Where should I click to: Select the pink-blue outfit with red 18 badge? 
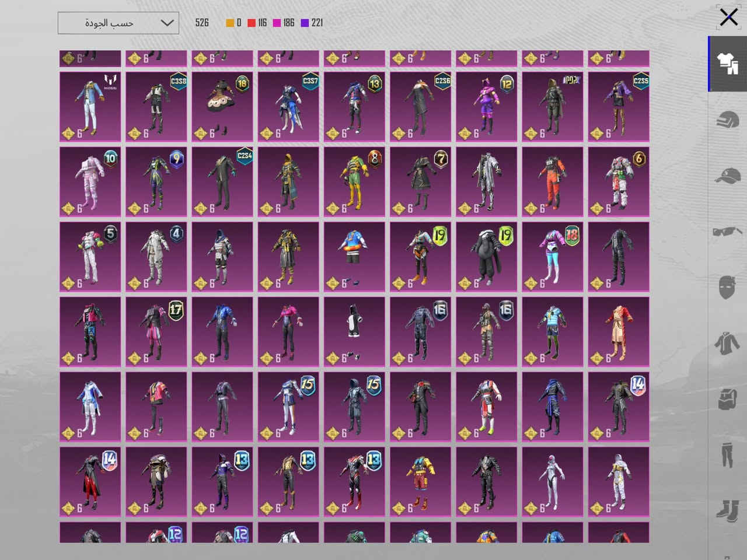point(553,257)
